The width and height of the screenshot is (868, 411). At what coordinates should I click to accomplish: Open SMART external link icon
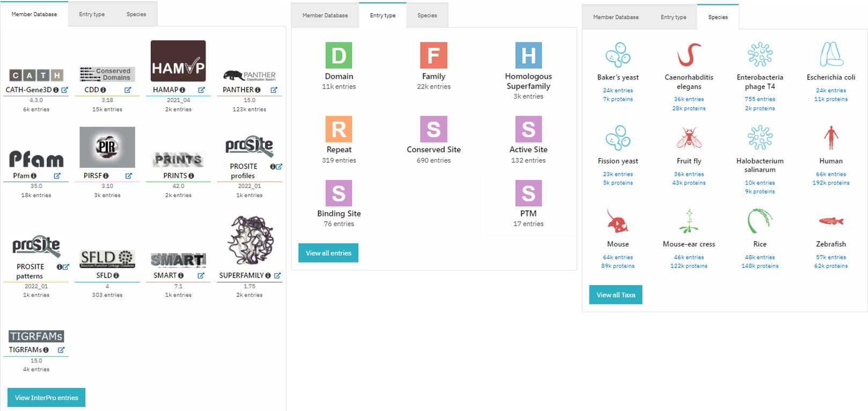coord(201,275)
